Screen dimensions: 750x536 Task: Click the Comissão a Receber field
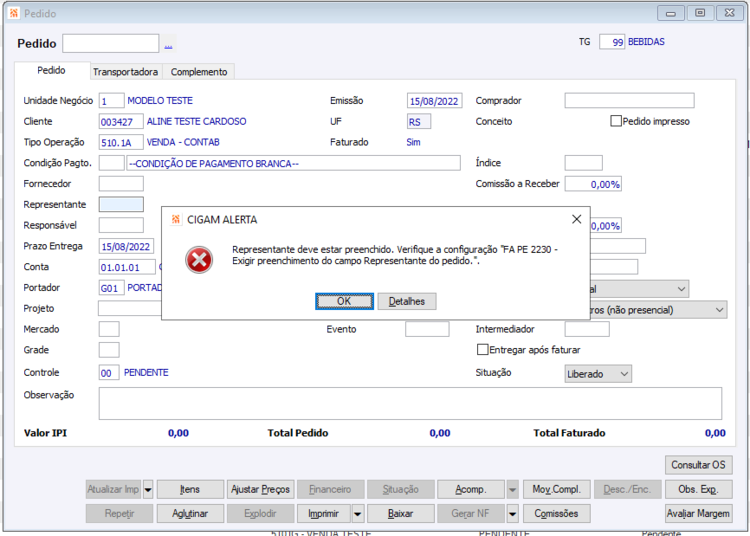click(x=593, y=184)
